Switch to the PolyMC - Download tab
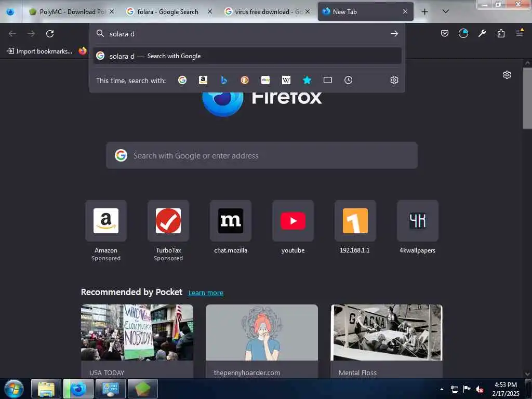The image size is (532, 399). [x=72, y=12]
